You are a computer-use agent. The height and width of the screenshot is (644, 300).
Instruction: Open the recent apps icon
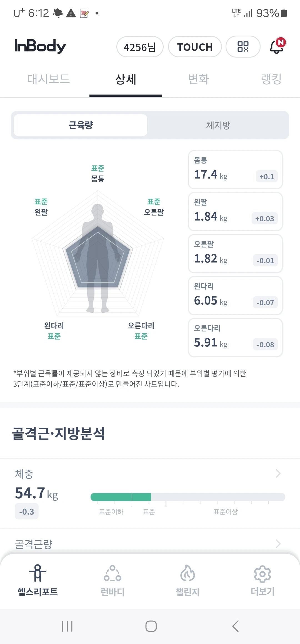coord(67,626)
